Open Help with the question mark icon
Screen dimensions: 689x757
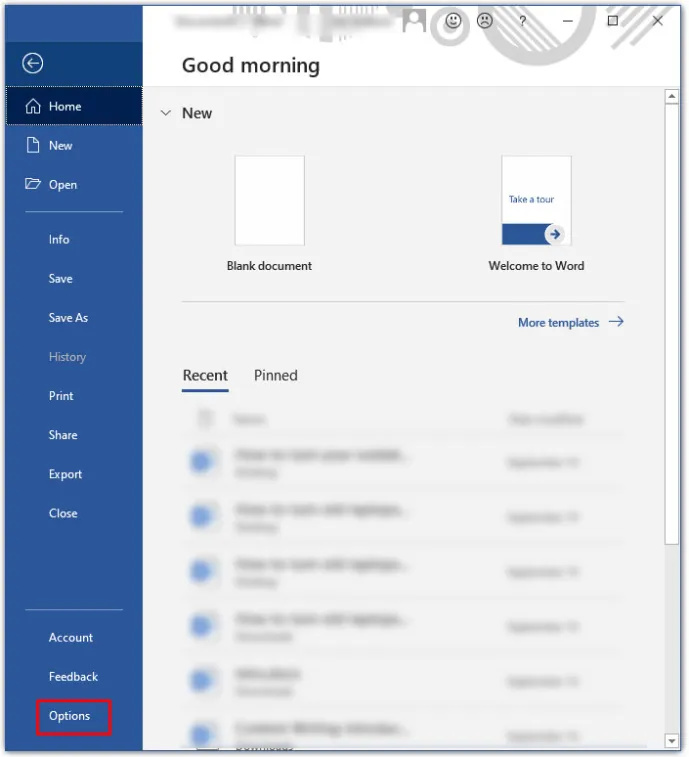click(522, 21)
